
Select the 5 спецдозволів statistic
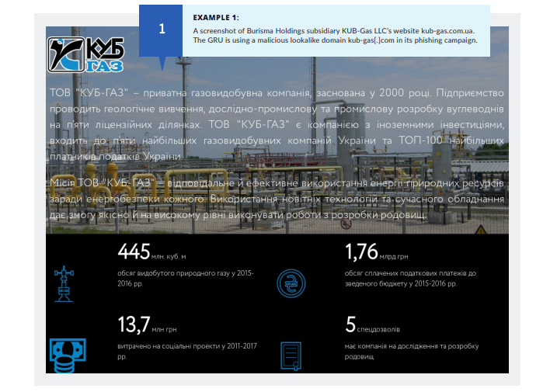[372, 324]
